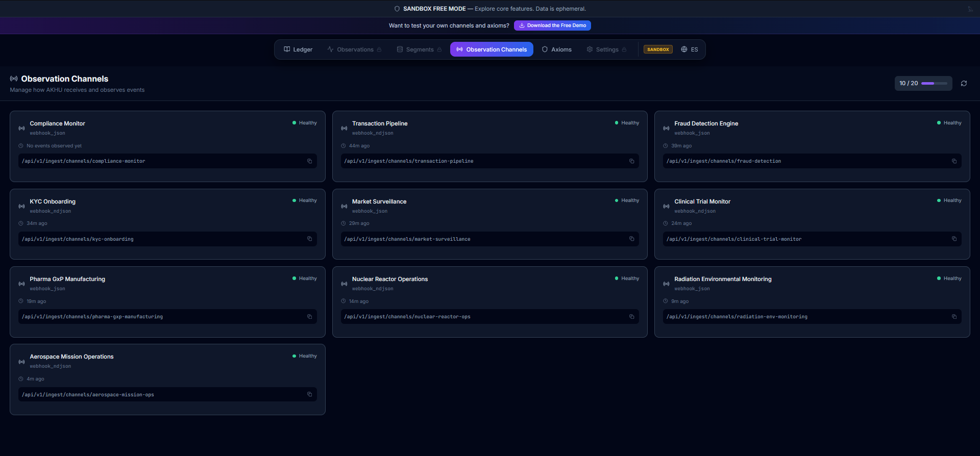Click the KYC Onboarding title

coord(53,201)
